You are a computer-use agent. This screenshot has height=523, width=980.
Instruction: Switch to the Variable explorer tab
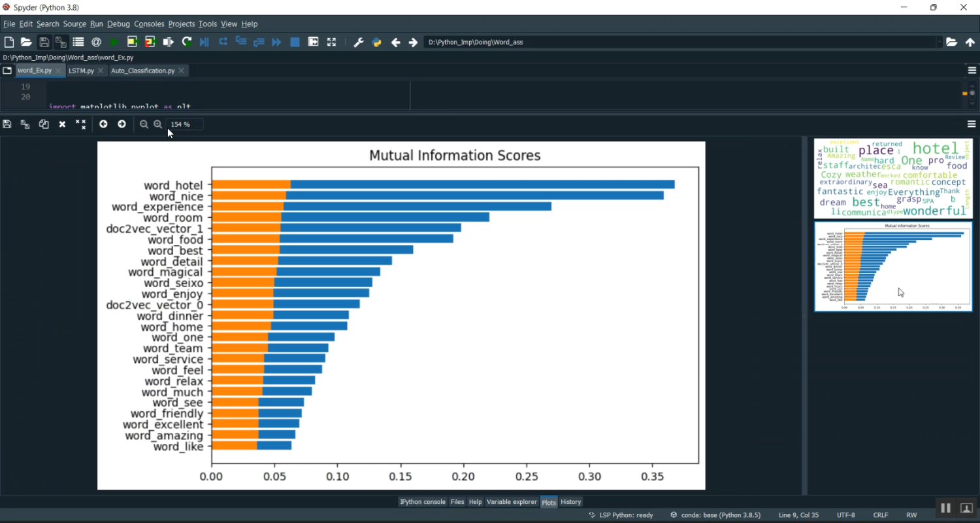tap(512, 502)
